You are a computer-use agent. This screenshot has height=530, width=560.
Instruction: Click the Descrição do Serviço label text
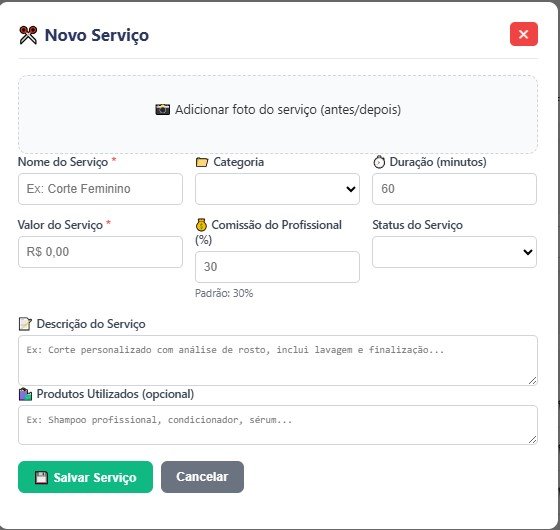tap(91, 324)
